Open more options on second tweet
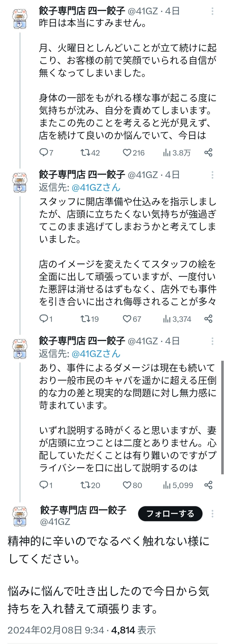The height and width of the screenshot is (644, 225). pyautogui.click(x=212, y=175)
